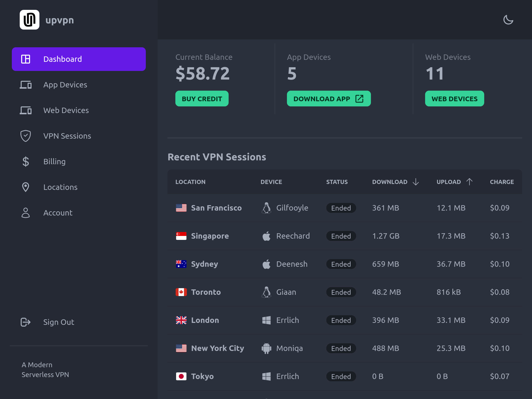Click Billing dollar sign icon

(26, 162)
